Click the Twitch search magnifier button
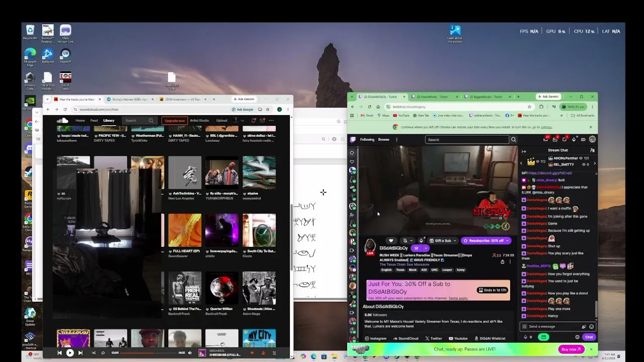The width and height of the screenshot is (644, 362). tap(514, 140)
